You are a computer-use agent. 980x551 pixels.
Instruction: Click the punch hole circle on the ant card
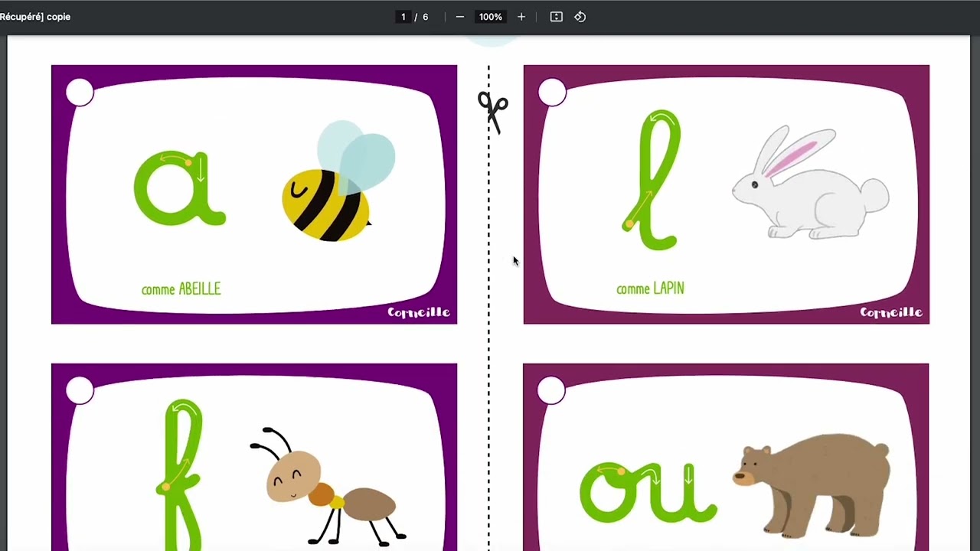point(80,390)
